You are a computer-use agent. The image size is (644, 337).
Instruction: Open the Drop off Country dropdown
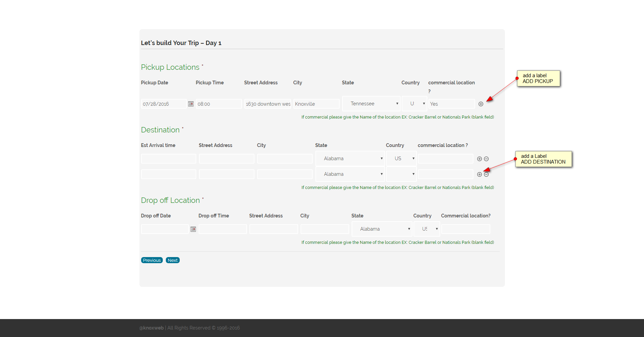pyautogui.click(x=427, y=229)
